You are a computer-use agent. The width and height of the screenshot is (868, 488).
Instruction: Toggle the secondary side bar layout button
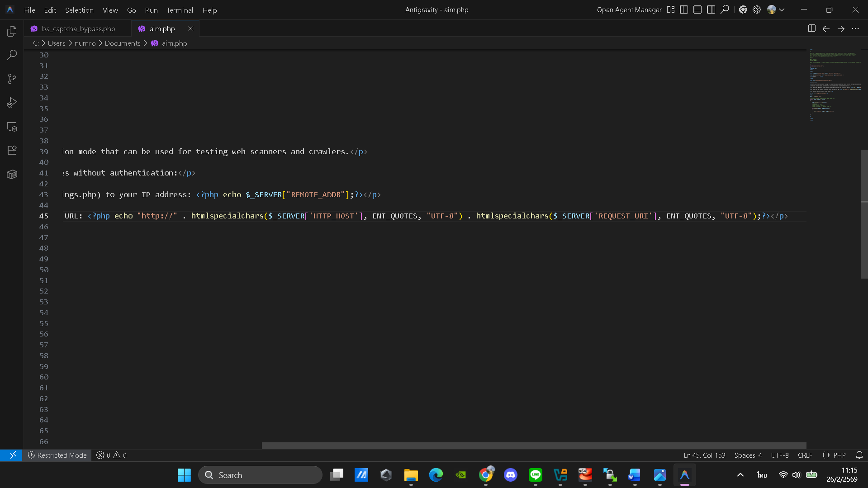point(711,9)
